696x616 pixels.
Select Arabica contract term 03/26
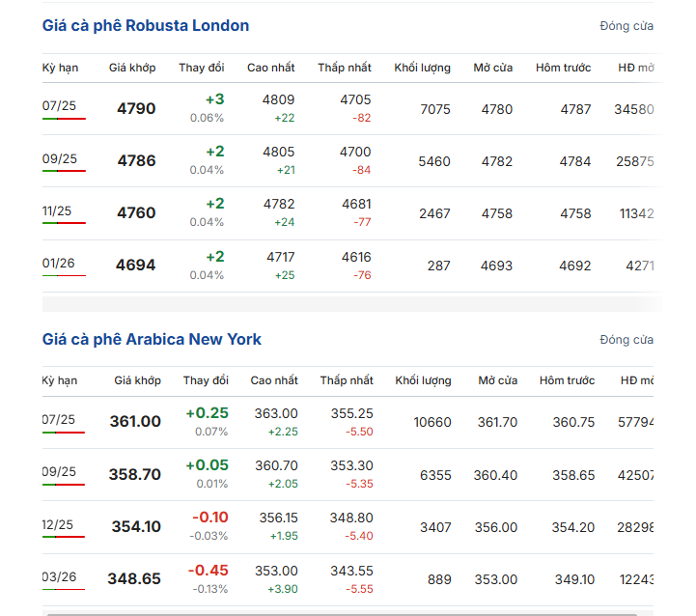point(59,577)
